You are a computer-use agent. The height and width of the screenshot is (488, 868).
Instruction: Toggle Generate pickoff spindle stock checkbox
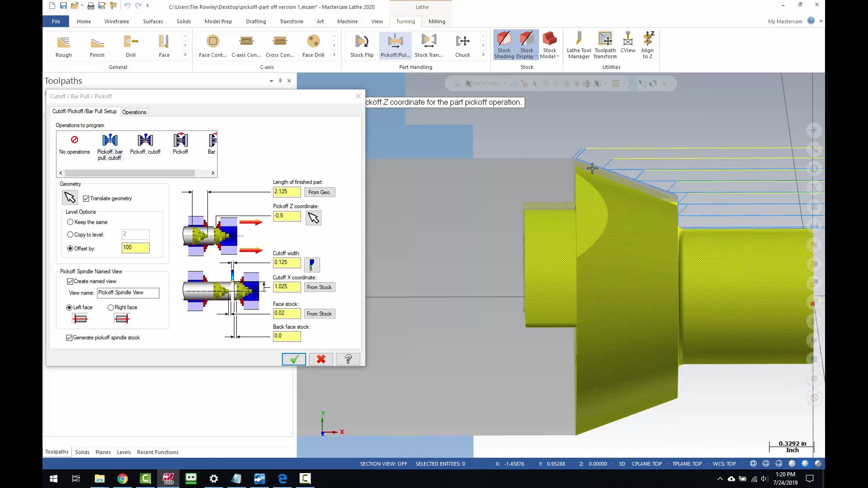click(x=69, y=337)
